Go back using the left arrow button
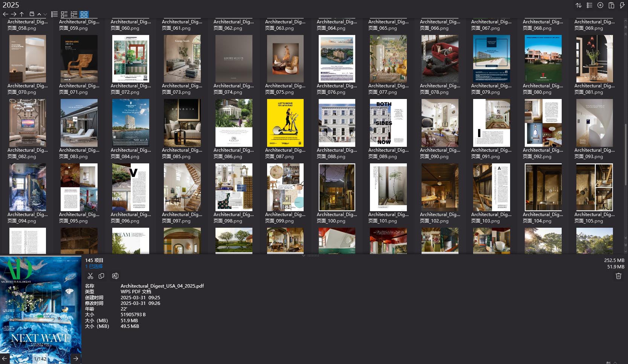The height and width of the screenshot is (364, 628). pyautogui.click(x=5, y=14)
